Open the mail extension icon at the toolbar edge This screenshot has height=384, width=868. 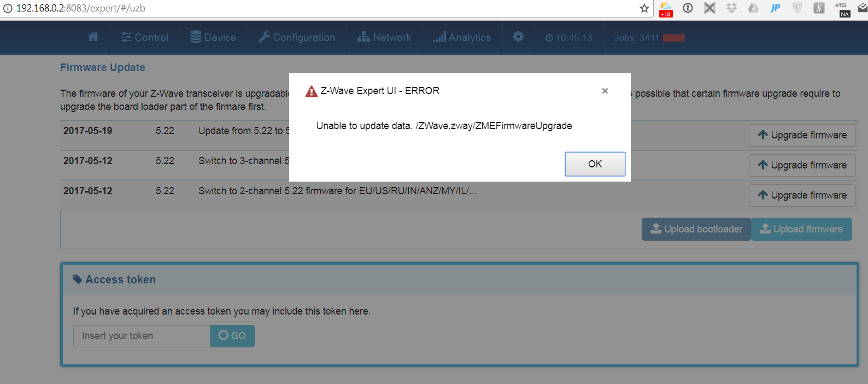[x=863, y=8]
